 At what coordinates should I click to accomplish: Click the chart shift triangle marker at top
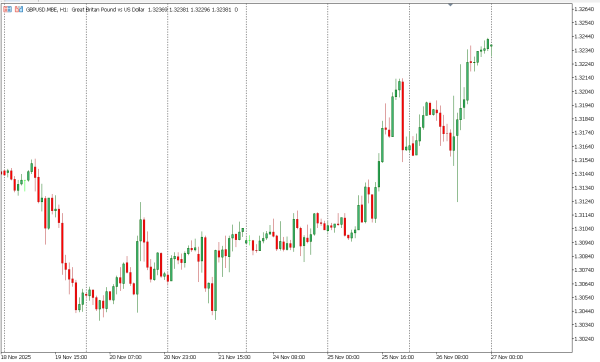click(450, 4)
